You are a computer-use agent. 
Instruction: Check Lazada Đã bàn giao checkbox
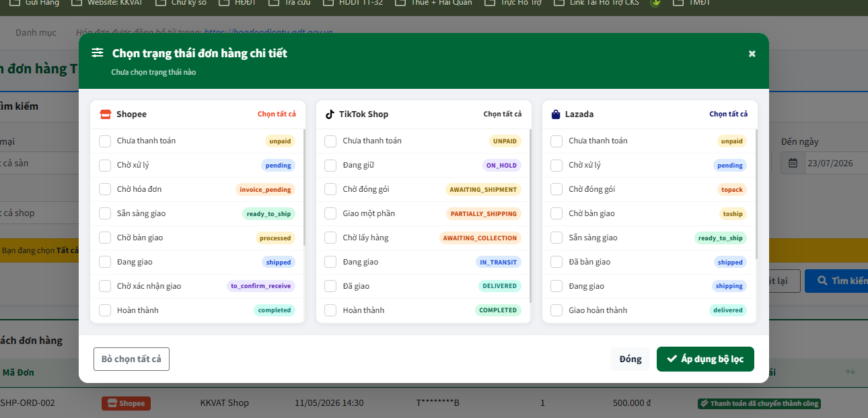tap(556, 263)
